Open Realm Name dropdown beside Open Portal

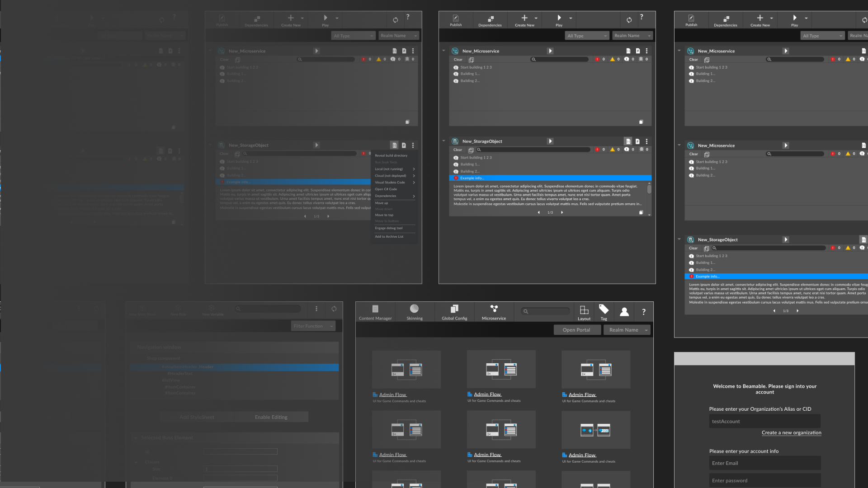coord(627,330)
